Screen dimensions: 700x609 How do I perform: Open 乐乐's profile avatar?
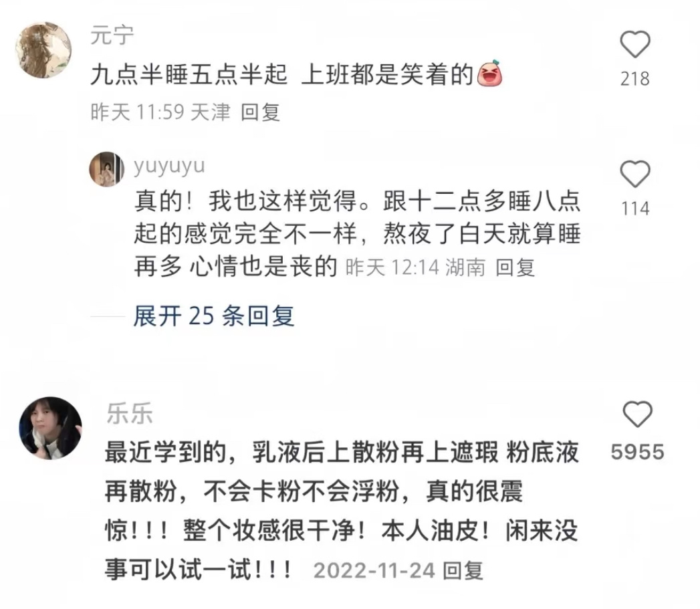(50, 428)
